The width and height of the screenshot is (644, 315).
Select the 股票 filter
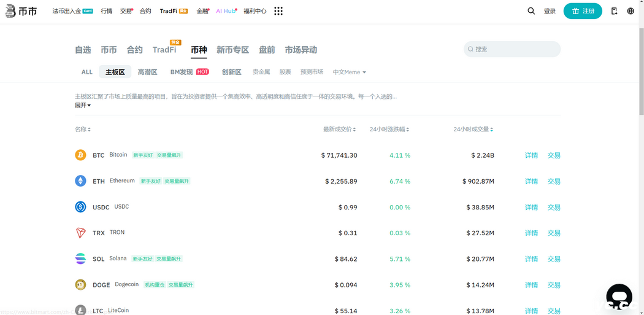tap(285, 72)
